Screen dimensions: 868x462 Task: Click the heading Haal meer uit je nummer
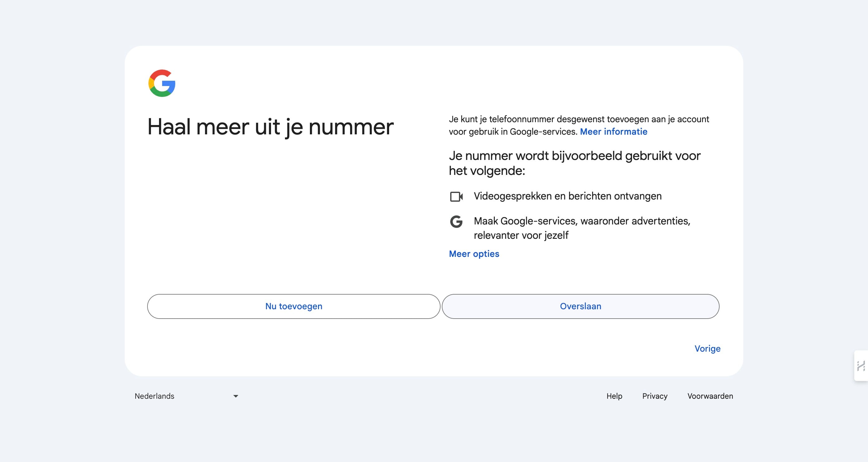[x=270, y=128]
